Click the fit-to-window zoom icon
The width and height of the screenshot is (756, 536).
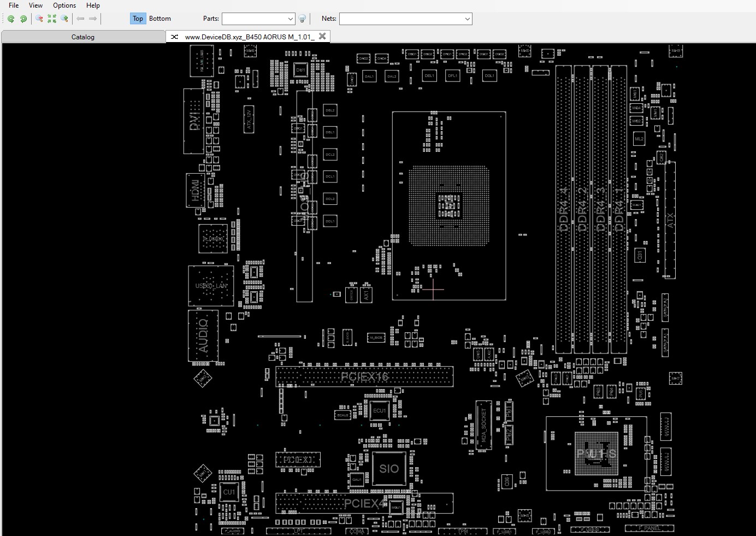coord(52,19)
